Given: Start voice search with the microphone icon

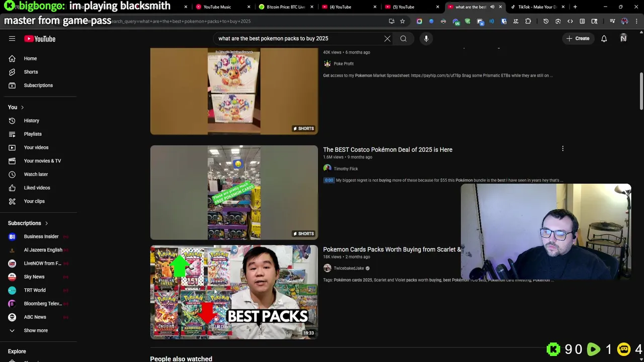Looking at the screenshot, I should (x=426, y=39).
